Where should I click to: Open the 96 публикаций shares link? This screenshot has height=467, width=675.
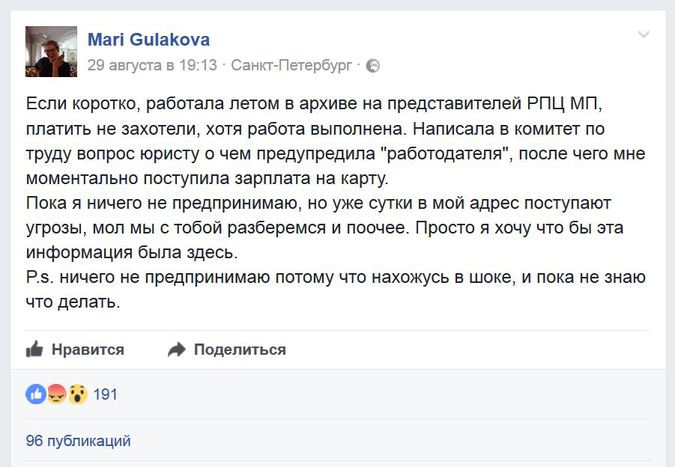(x=78, y=441)
